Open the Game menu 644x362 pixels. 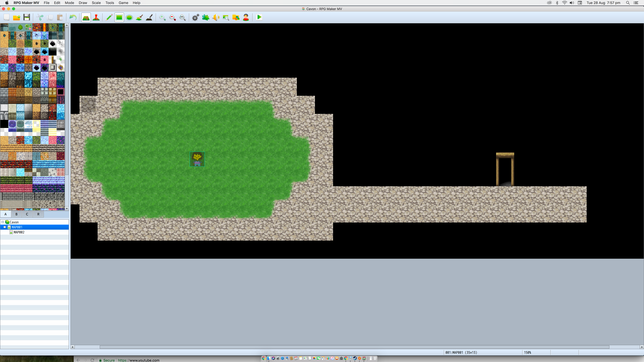point(123,3)
